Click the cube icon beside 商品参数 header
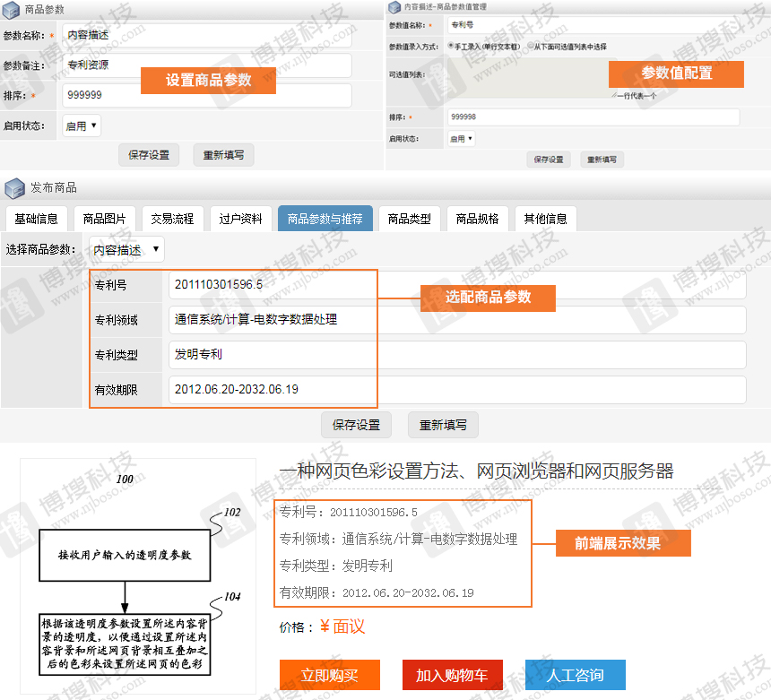The width and height of the screenshot is (771, 700). point(12,9)
